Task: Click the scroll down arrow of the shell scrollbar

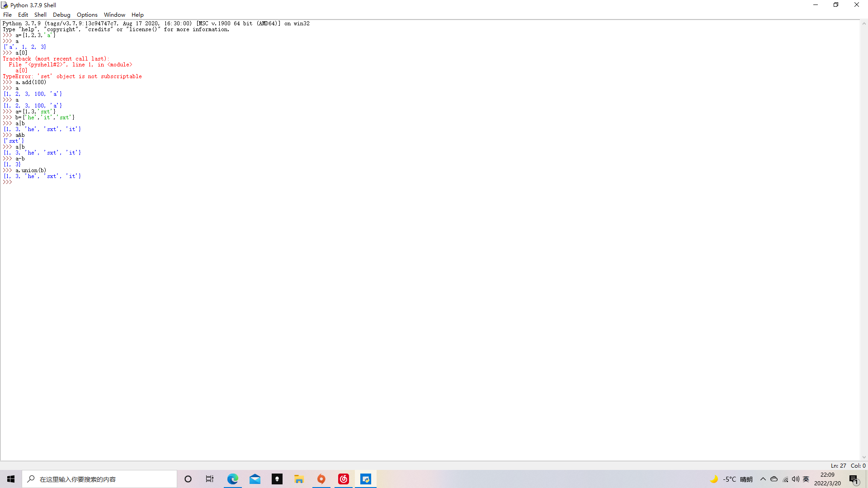Action: pos(864,457)
